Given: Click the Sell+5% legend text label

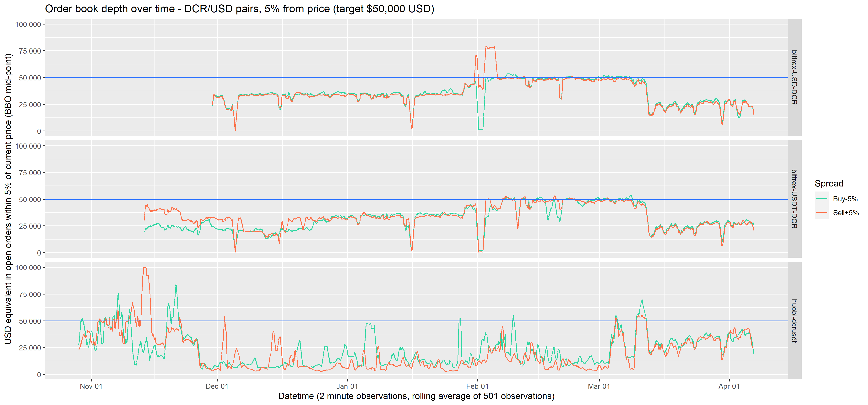Looking at the screenshot, I should (x=846, y=213).
